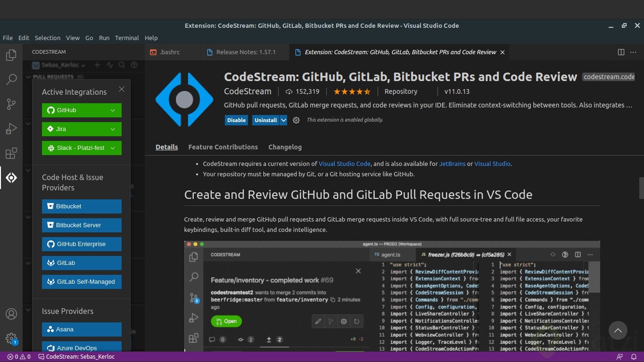Image resolution: width=644 pixels, height=362 pixels.
Task: Switch to the Changelog tab
Action: click(x=285, y=147)
